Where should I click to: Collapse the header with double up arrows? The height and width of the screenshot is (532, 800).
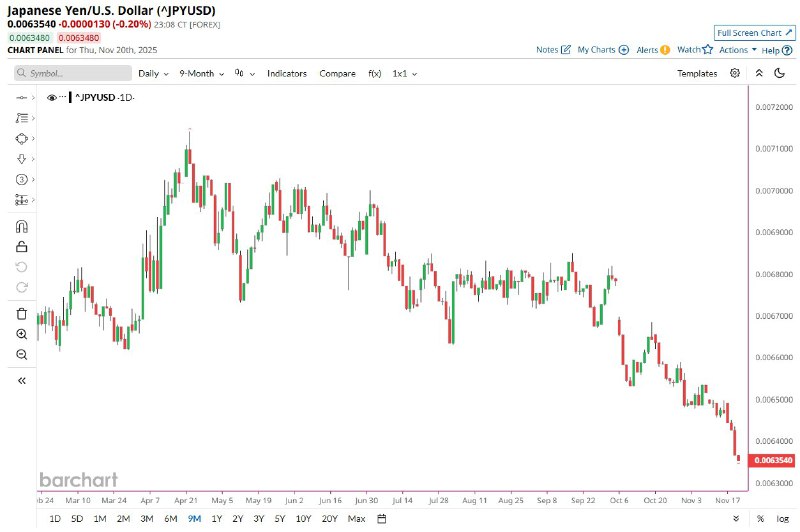click(x=759, y=73)
